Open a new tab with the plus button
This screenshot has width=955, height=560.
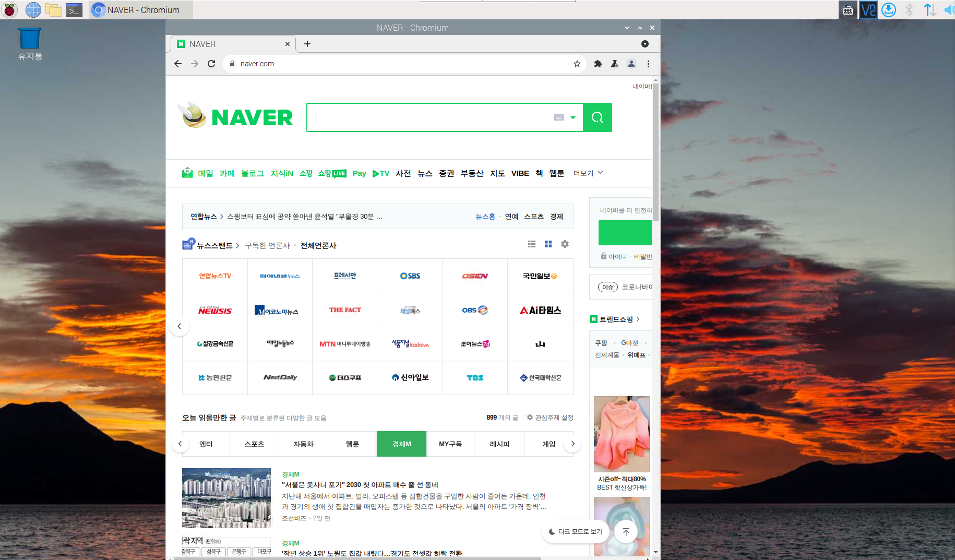click(307, 44)
